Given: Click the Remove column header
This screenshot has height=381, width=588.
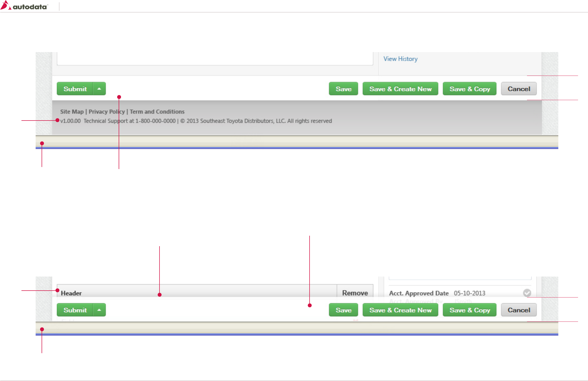Looking at the screenshot, I should [x=355, y=293].
